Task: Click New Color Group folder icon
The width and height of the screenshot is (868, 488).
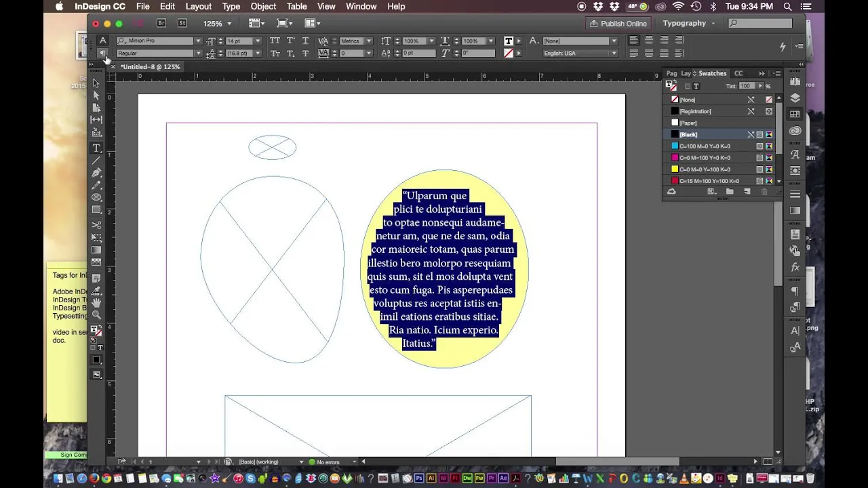Action: tap(730, 192)
